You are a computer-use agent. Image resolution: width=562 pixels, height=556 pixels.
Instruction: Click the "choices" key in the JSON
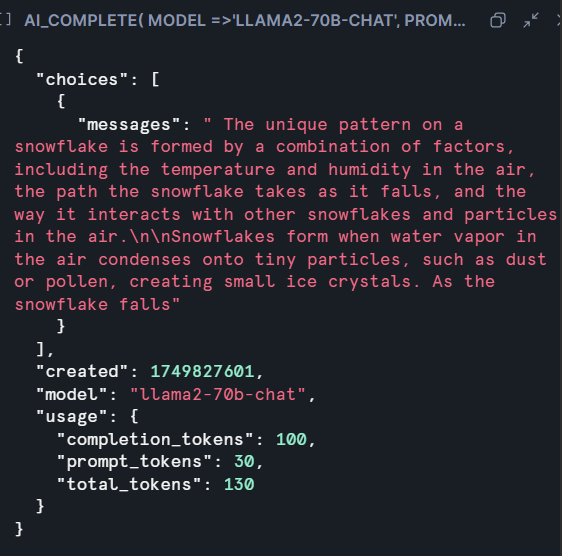coord(82,79)
